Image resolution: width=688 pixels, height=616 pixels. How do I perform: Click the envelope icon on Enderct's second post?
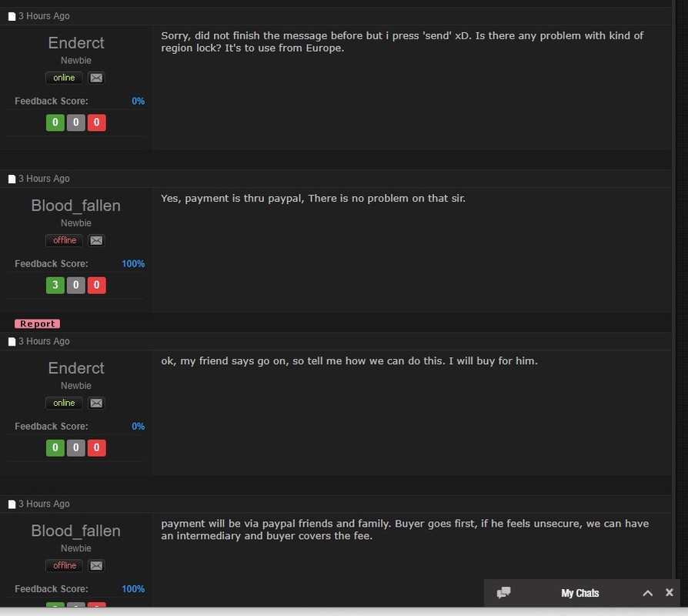pyautogui.click(x=96, y=403)
